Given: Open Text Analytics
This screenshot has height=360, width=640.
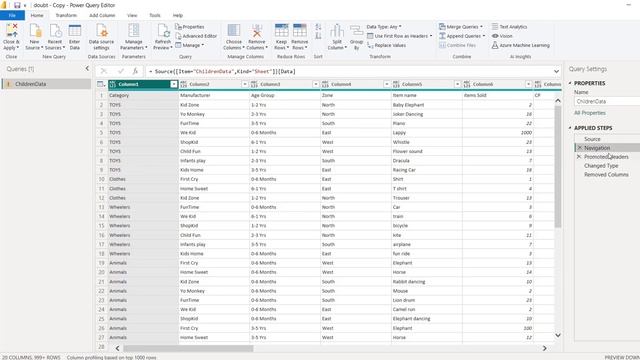Looking at the screenshot, I should [509, 27].
